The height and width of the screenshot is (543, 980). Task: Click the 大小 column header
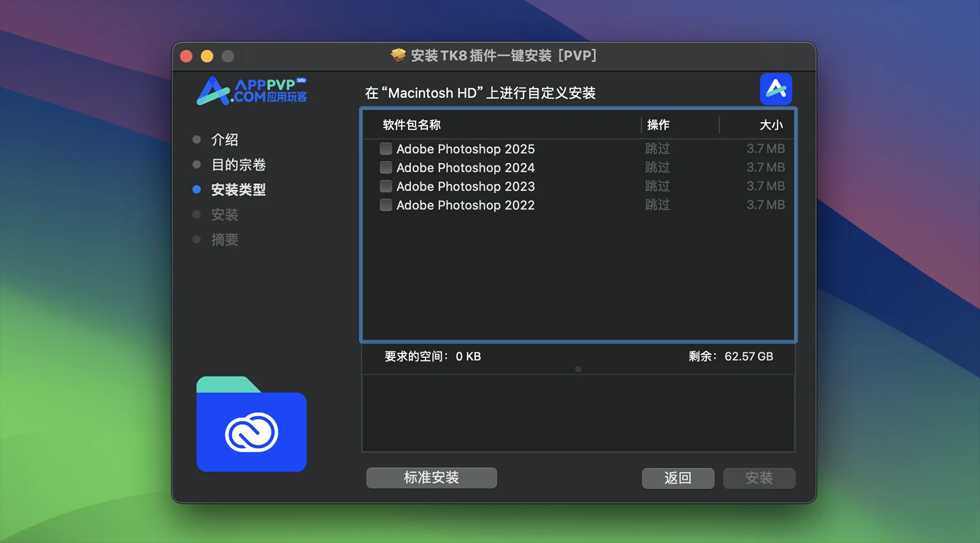(771, 125)
